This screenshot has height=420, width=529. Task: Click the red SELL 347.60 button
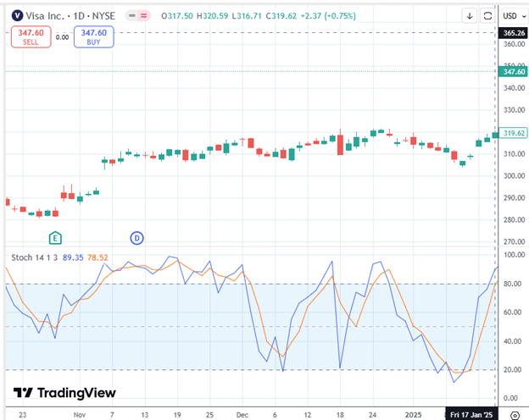point(31,36)
